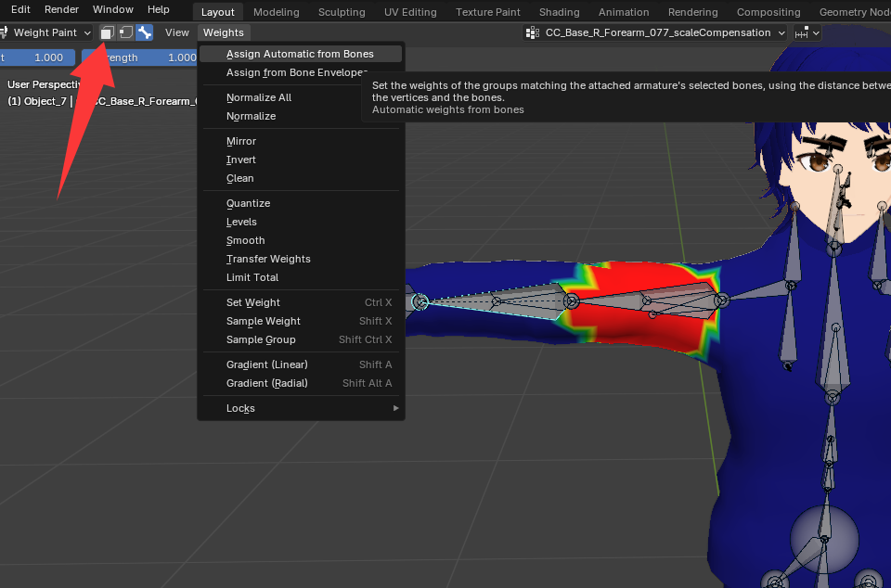891x588 pixels.
Task: Choose Clean from the Weights menu
Action: point(301,178)
